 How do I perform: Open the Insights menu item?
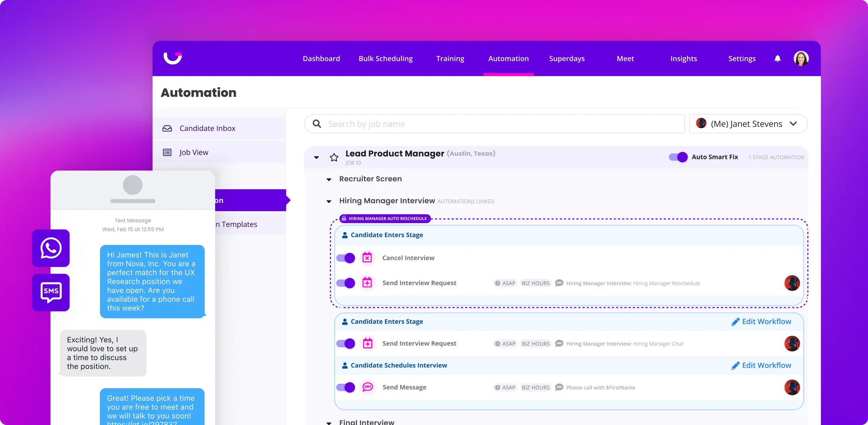click(x=684, y=58)
